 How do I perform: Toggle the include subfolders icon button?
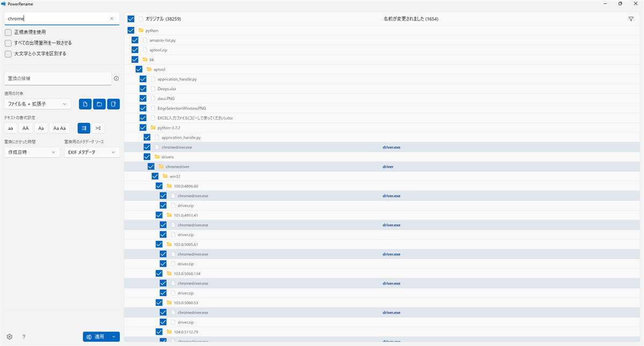click(x=113, y=104)
